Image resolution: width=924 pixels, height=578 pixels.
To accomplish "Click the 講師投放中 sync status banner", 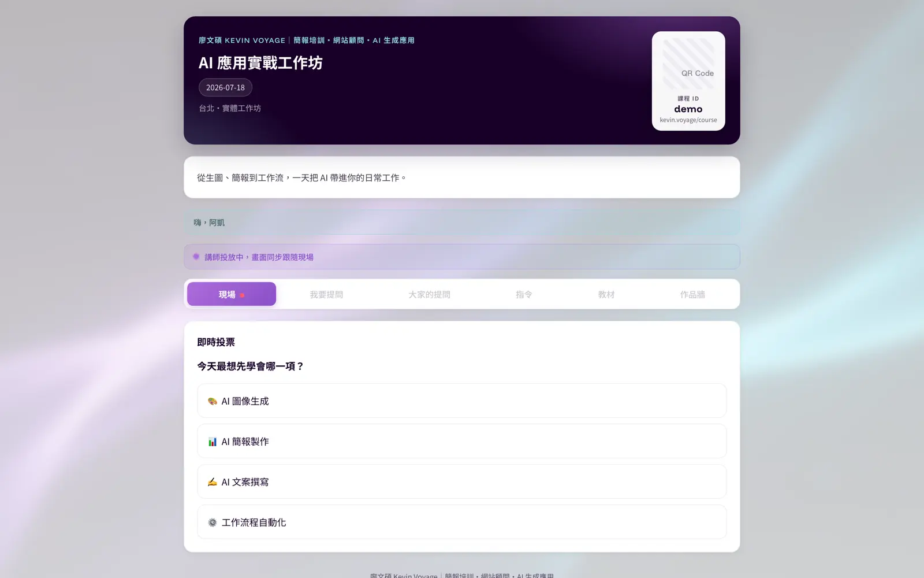I will pos(461,257).
